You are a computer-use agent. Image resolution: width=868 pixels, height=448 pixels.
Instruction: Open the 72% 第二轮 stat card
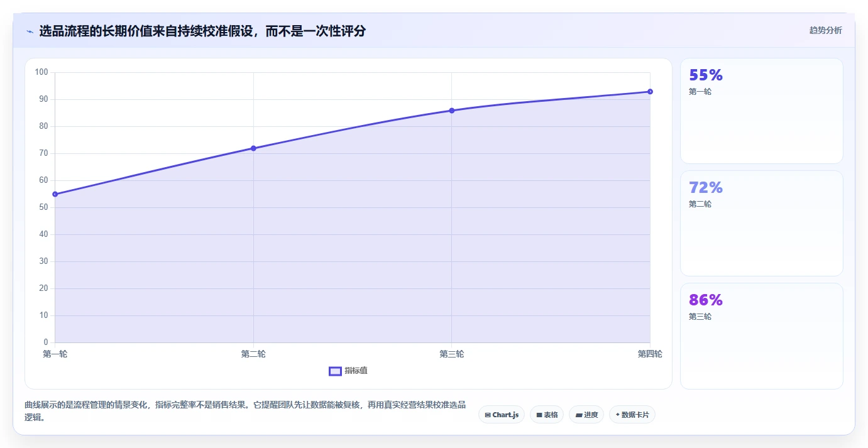pos(761,223)
